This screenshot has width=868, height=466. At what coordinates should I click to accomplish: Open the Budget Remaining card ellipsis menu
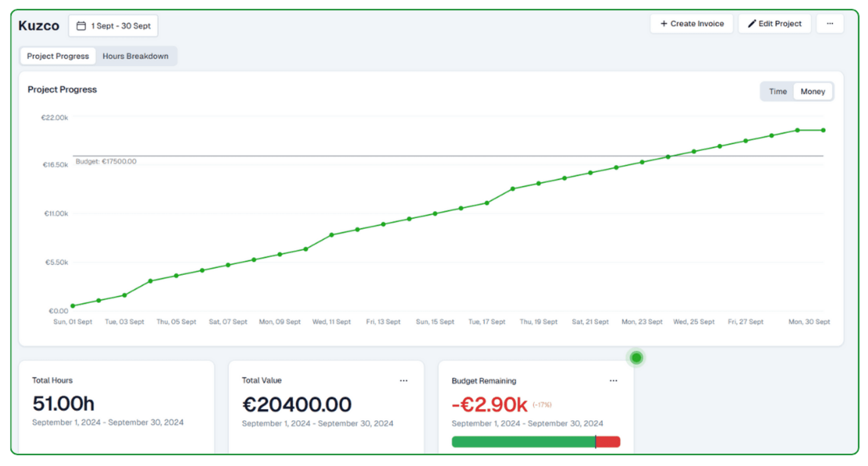613,381
